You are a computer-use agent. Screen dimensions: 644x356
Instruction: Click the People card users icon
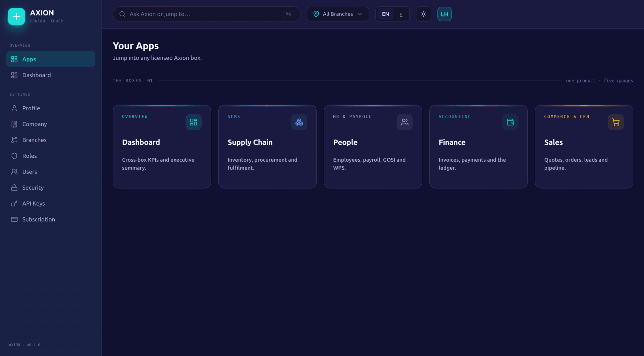tap(405, 122)
